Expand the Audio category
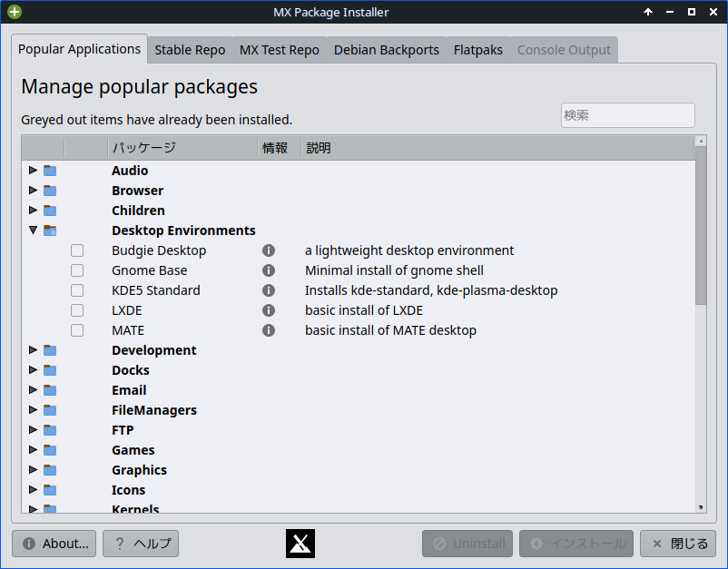The image size is (728, 569). pos(33,171)
